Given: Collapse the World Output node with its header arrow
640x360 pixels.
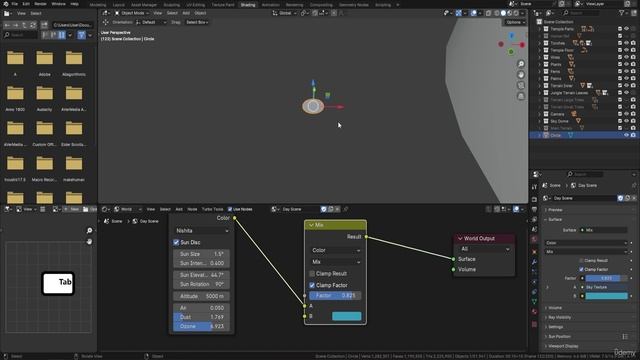Looking at the screenshot, I should (460, 238).
